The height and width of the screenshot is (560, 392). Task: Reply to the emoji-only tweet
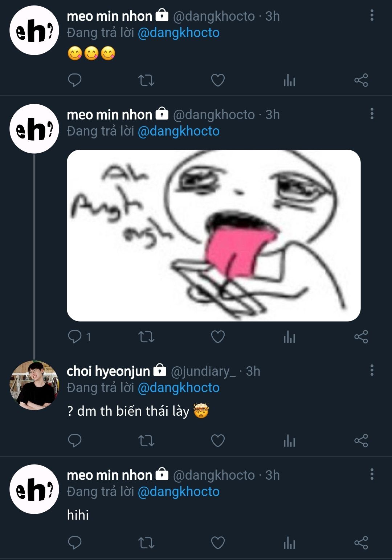click(x=75, y=80)
